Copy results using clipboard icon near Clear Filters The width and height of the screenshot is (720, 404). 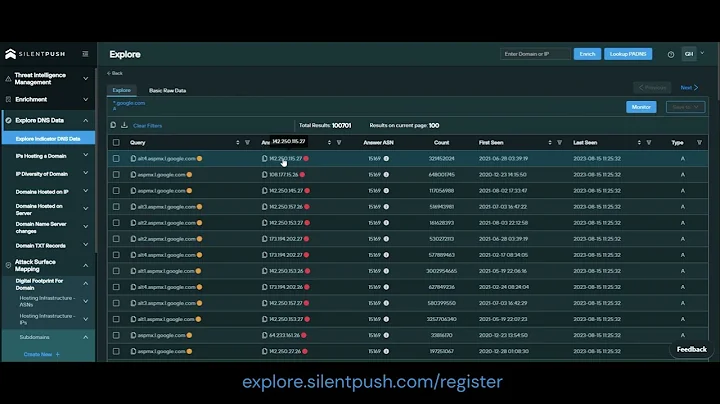click(113, 125)
